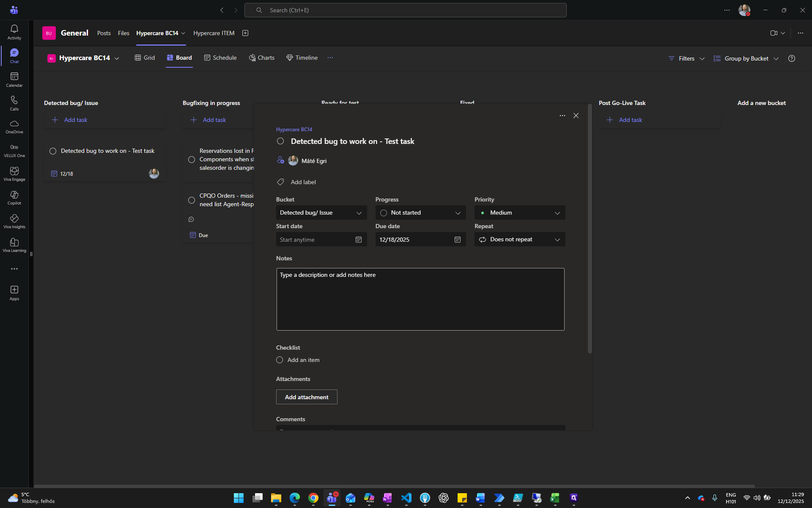
Task: Tick the Add an item checklist circle
Action: [280, 360]
